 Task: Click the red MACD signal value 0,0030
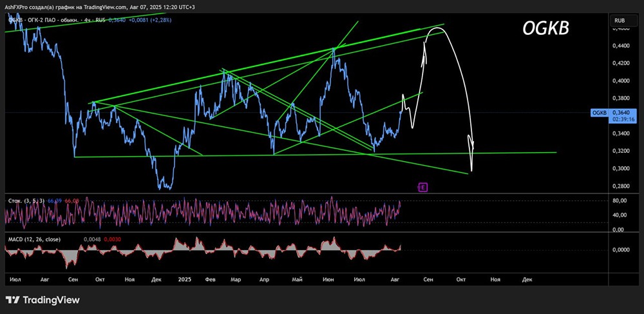pyautogui.click(x=112, y=239)
